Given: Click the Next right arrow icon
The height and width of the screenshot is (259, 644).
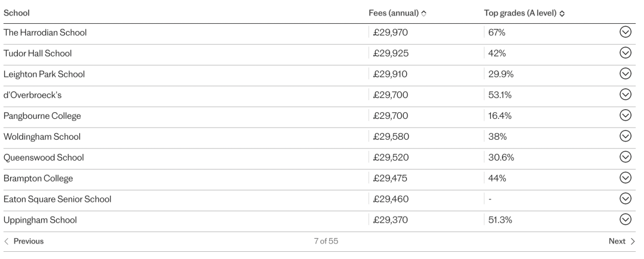Looking at the screenshot, I should 633,241.
